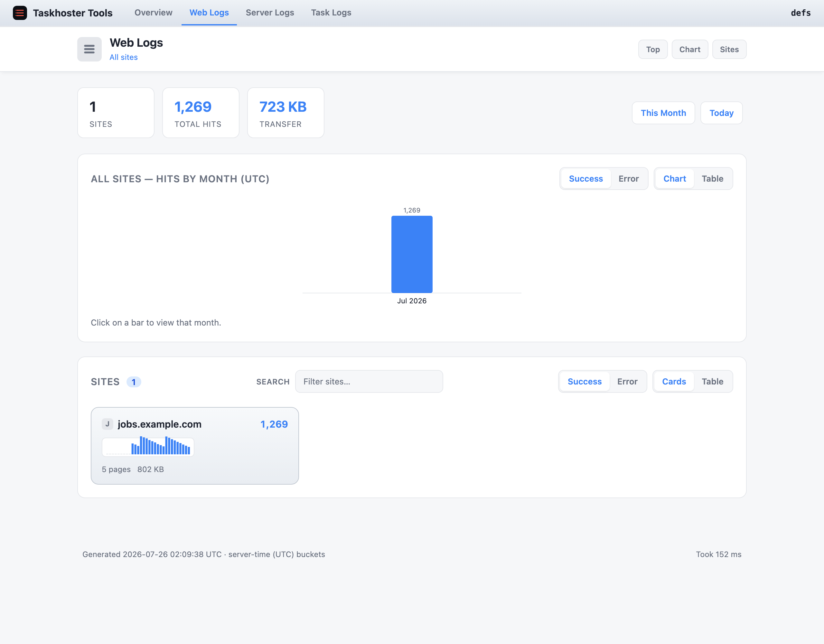Click the 1,269 label above the bar
Screen dimensions: 824x644
pyautogui.click(x=412, y=210)
